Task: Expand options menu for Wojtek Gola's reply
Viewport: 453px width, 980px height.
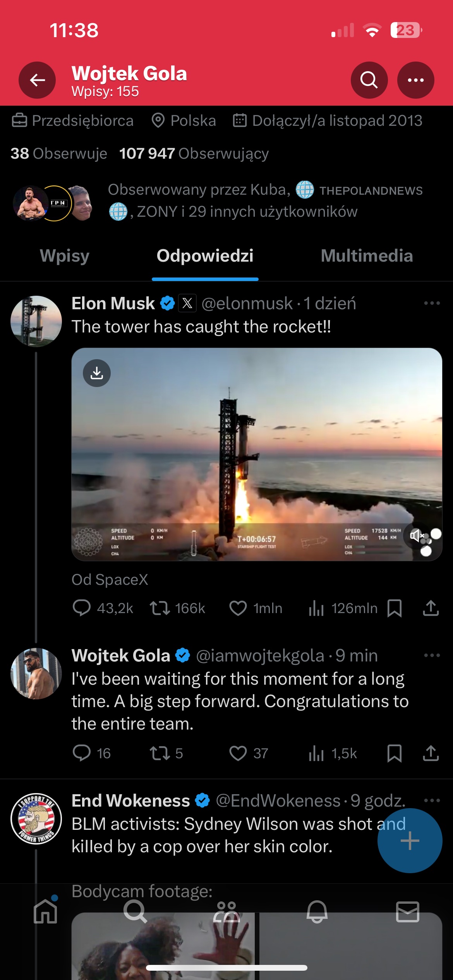Action: click(x=432, y=655)
